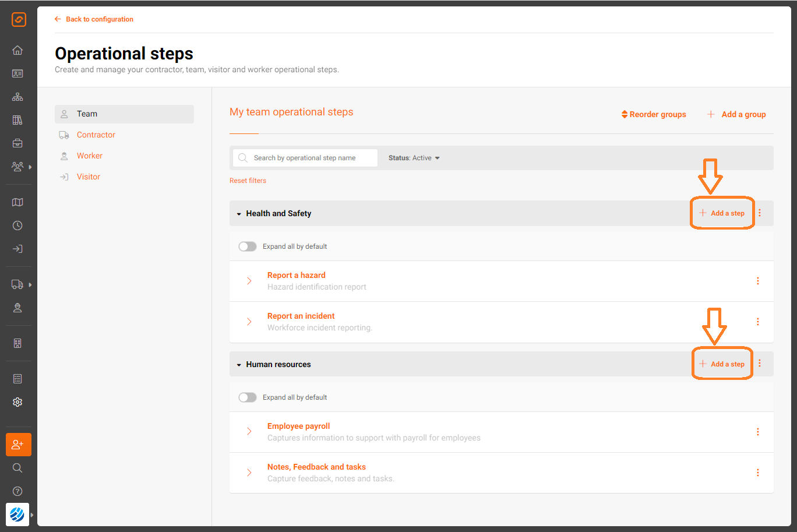Click the magnifier search icon in sidebar
This screenshot has width=797, height=532.
(x=17, y=468)
